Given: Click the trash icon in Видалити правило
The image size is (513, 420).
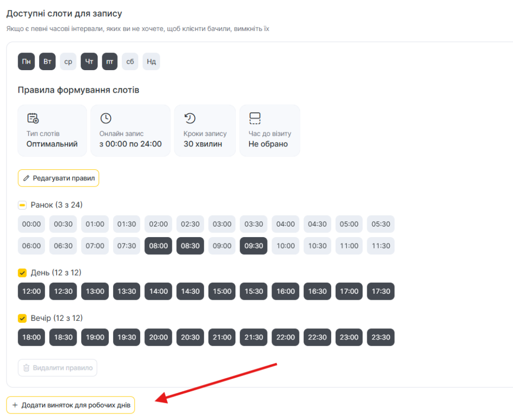Looking at the screenshot, I should click(27, 367).
